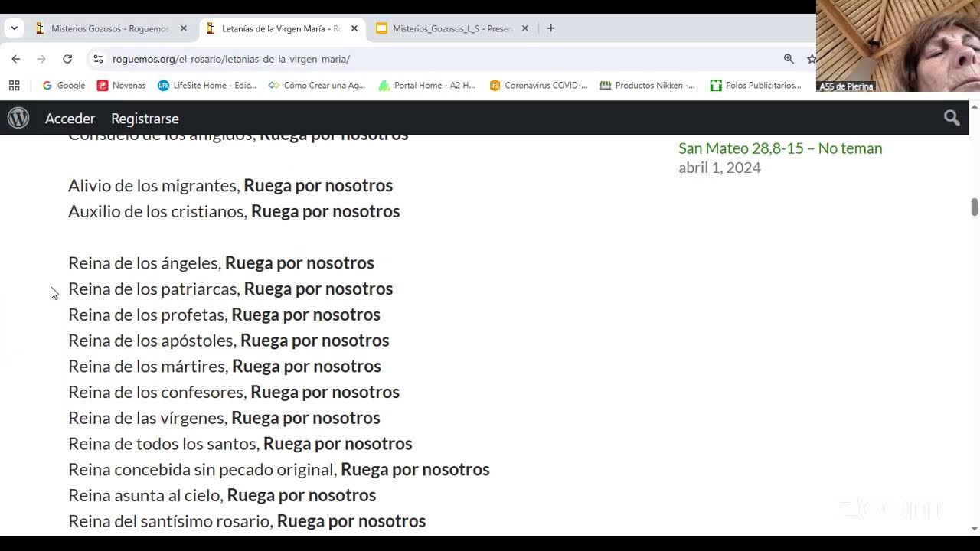
Task: Open the WordPress admin bar search icon
Action: pyautogui.click(x=952, y=118)
